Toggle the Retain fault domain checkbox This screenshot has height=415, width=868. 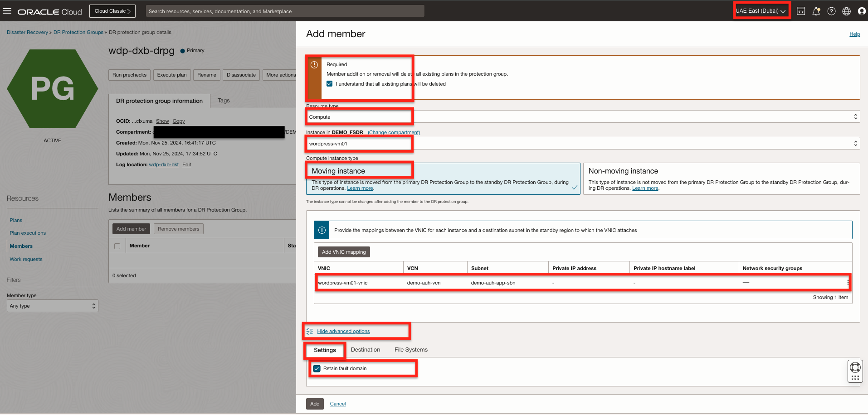(x=317, y=369)
